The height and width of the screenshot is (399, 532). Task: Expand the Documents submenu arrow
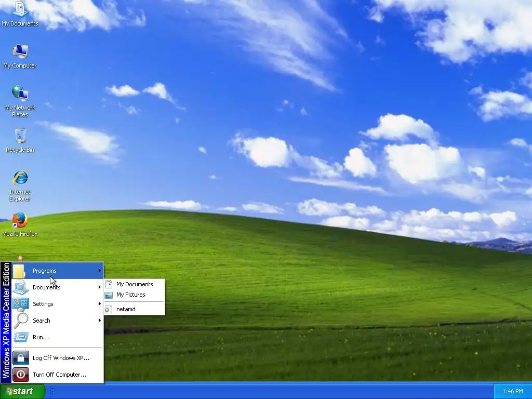click(99, 287)
